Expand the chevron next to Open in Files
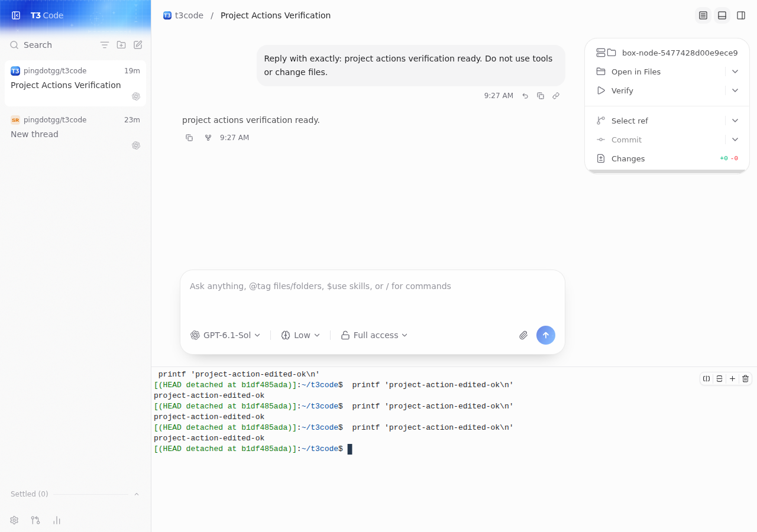 [735, 72]
